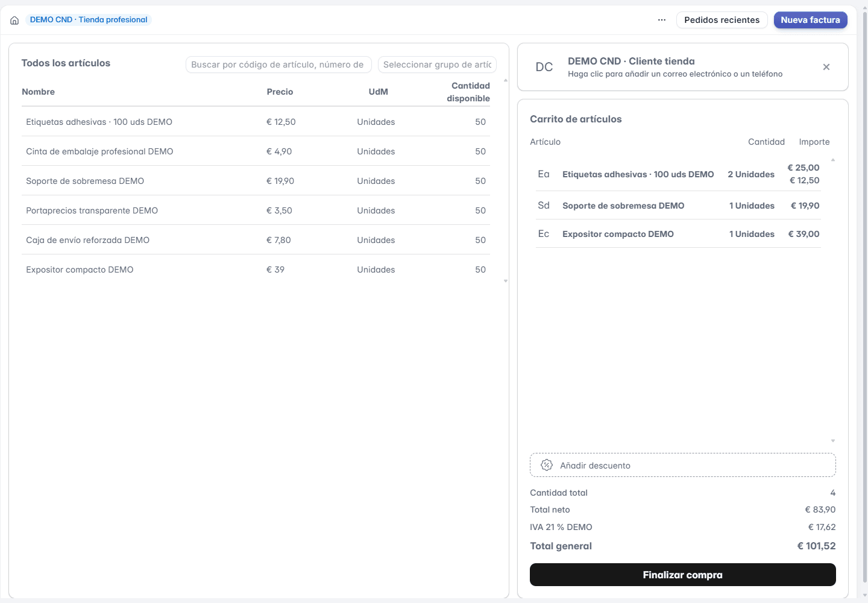Select Soporte de sobremesa DEMO in article list
This screenshot has width=868, height=603.
[x=256, y=181]
